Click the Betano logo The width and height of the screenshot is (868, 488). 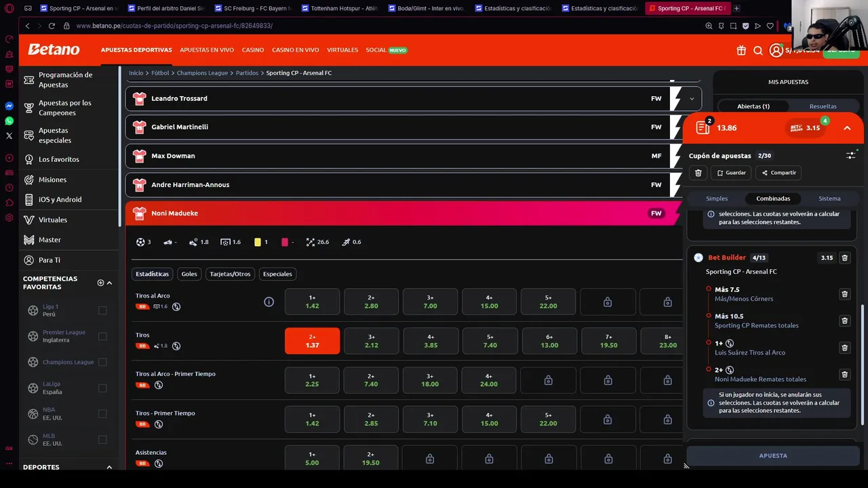point(54,49)
